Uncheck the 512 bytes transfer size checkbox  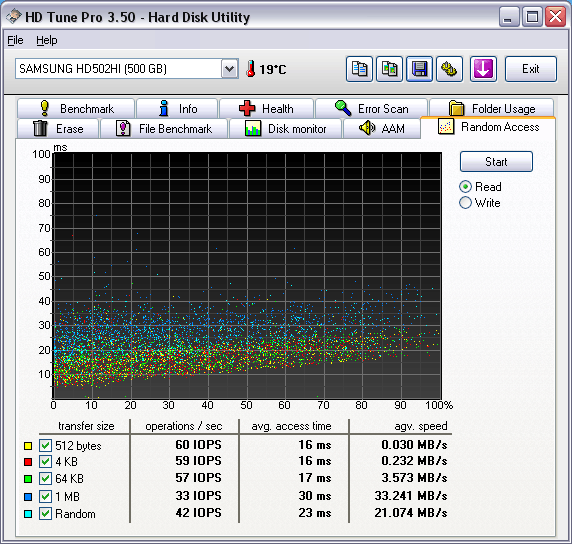pyautogui.click(x=45, y=445)
